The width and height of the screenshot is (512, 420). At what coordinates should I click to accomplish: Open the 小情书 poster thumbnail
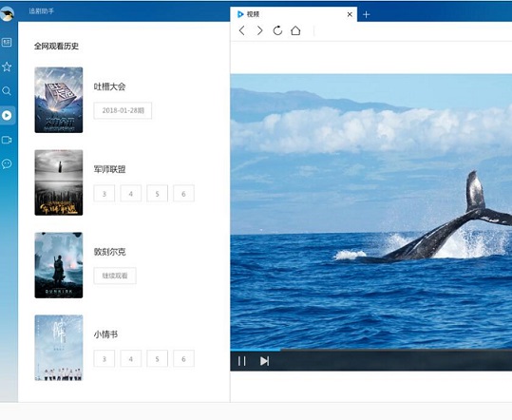[59, 348]
